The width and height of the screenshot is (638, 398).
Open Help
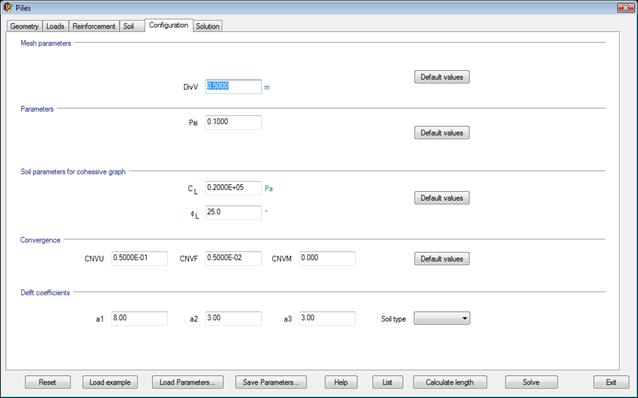click(341, 382)
